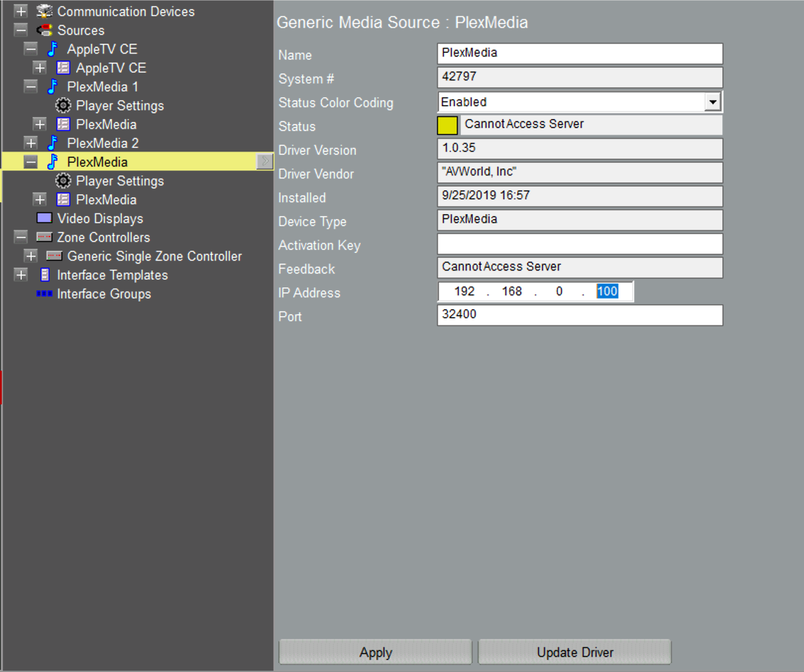804x672 pixels.
Task: Click the Driver Vendor value AVWorld, Inc
Action: (x=580, y=173)
